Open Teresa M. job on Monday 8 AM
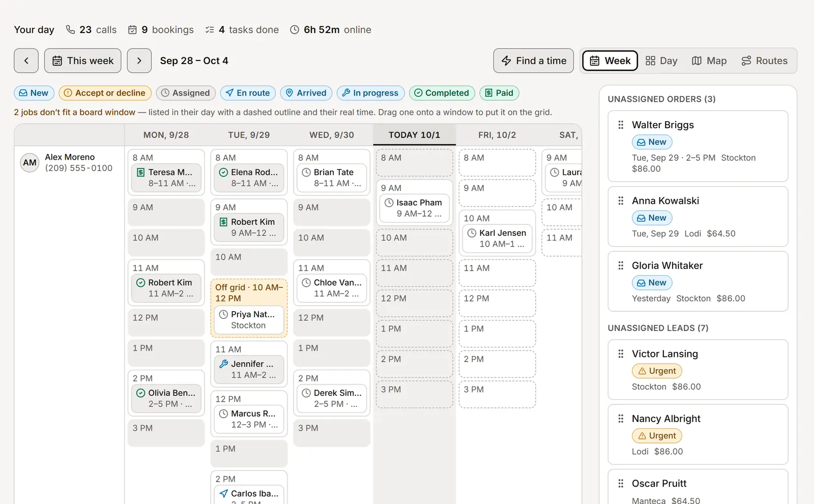This screenshot has height=504, width=814. (x=166, y=177)
